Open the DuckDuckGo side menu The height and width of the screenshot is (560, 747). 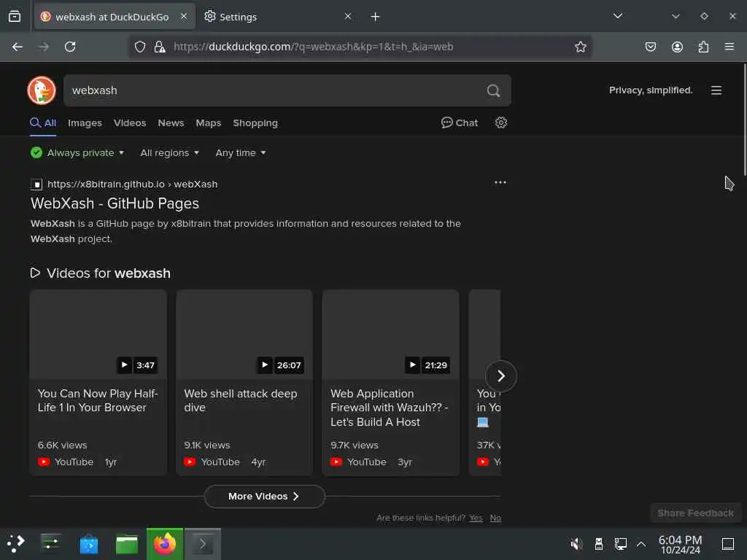[716, 90]
